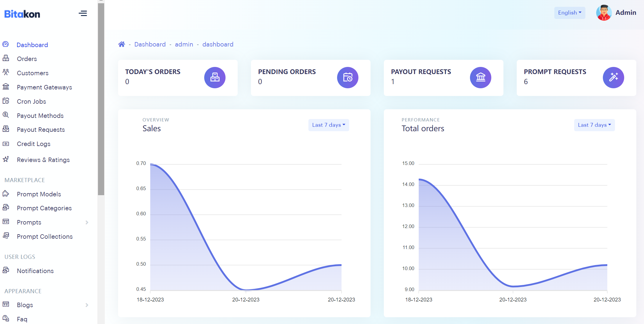Click the Pending Orders round calendar icon

[348, 78]
